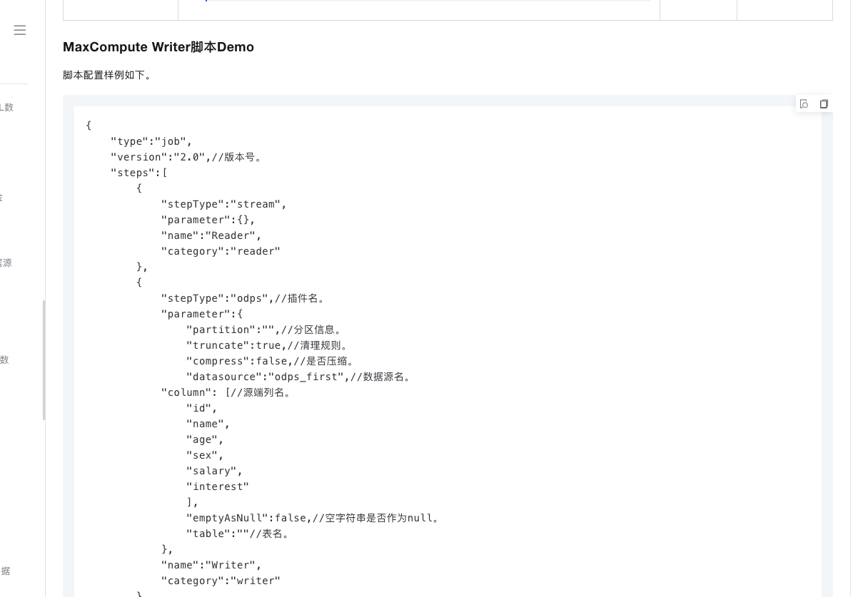This screenshot has height=597, width=868.
Task: Click the sentence 脚本配置样例如下。
Action: pyautogui.click(x=109, y=75)
